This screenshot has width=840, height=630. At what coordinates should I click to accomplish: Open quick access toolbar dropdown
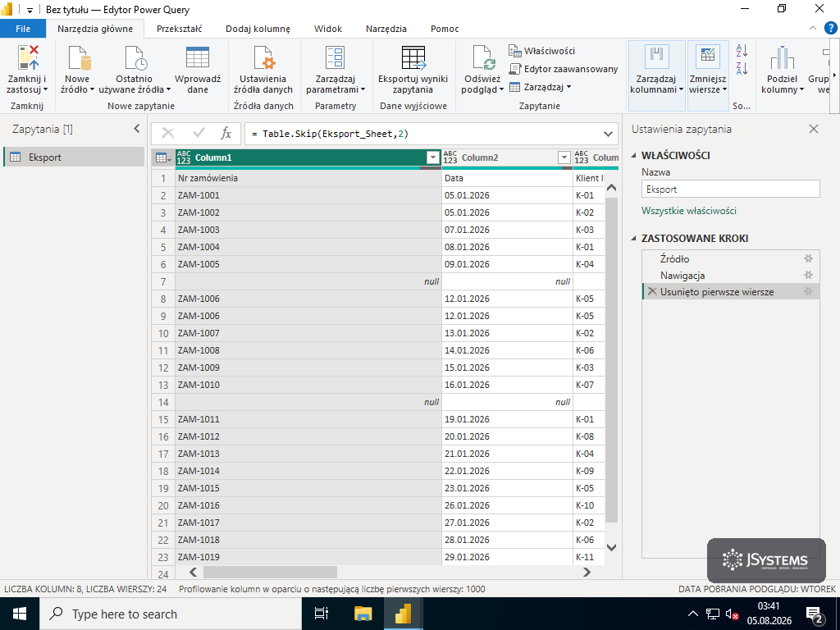(30, 10)
